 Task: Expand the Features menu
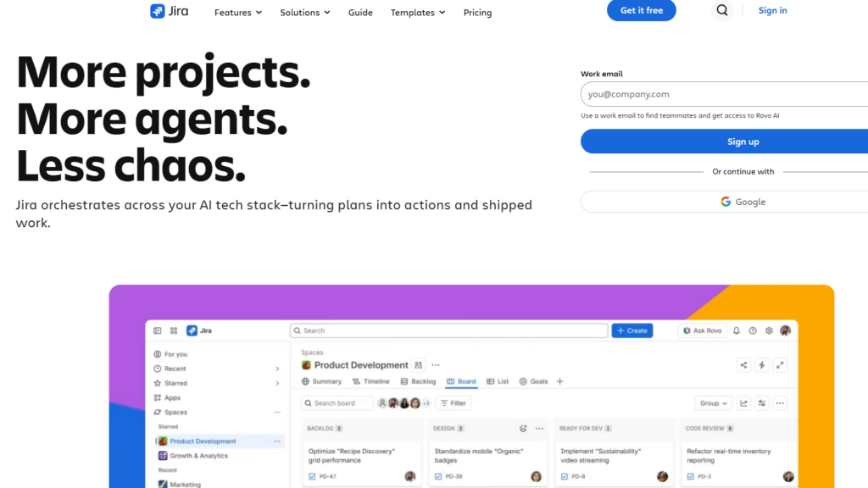click(238, 12)
